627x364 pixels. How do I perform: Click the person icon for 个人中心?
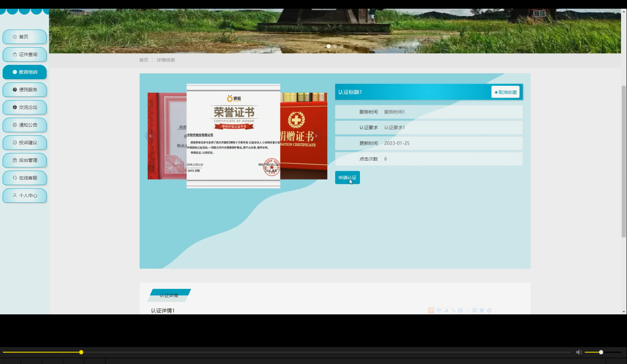click(x=15, y=196)
